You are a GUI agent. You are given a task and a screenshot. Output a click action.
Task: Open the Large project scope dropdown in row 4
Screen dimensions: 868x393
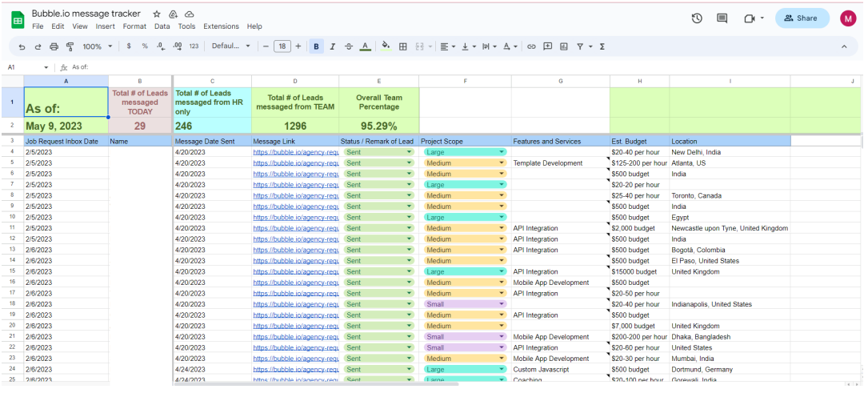[x=502, y=151]
